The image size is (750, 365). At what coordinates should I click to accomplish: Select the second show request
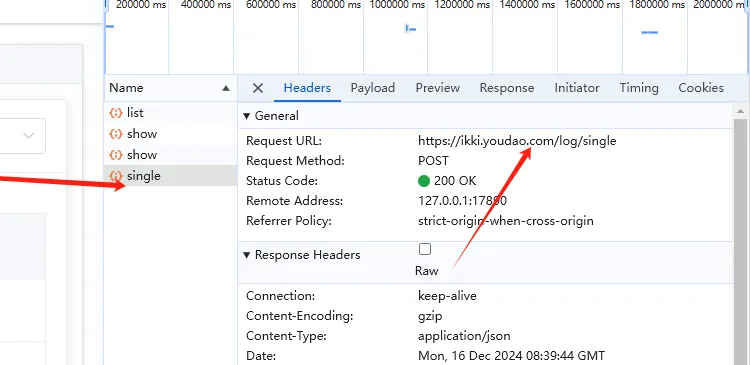[x=171, y=155]
